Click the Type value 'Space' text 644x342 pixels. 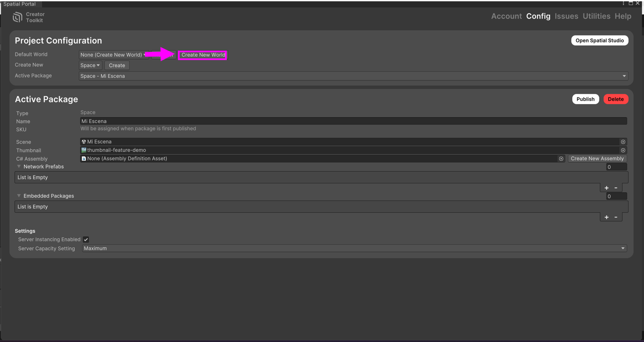pos(88,112)
